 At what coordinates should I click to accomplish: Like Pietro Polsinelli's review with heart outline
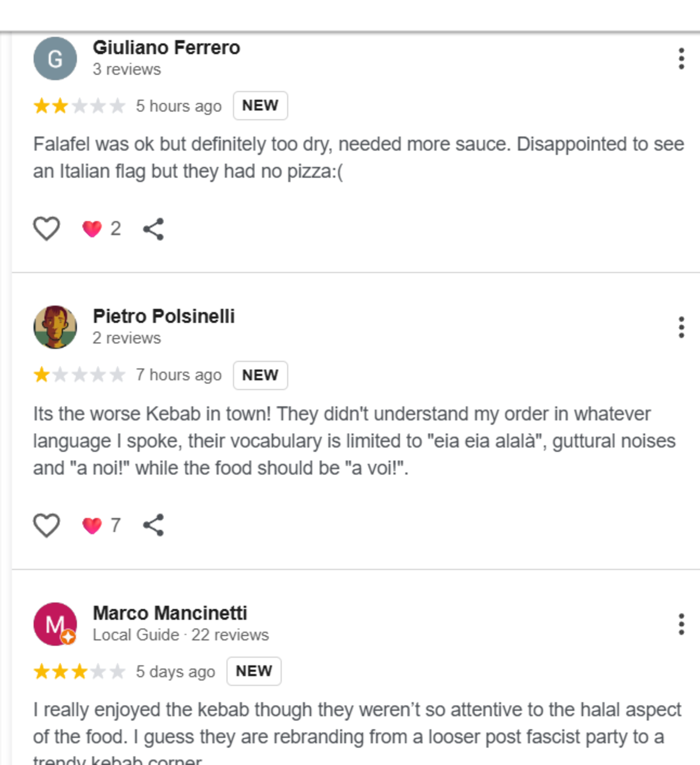click(46, 525)
